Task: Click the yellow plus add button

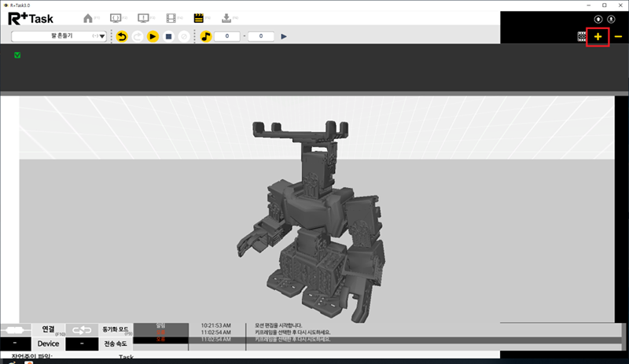Action: point(598,36)
